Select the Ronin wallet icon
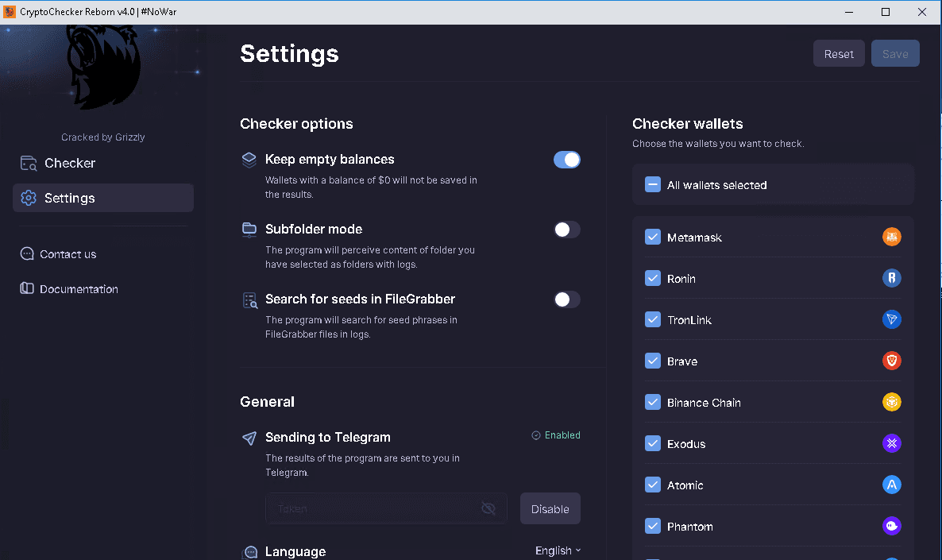942x560 pixels. click(891, 278)
